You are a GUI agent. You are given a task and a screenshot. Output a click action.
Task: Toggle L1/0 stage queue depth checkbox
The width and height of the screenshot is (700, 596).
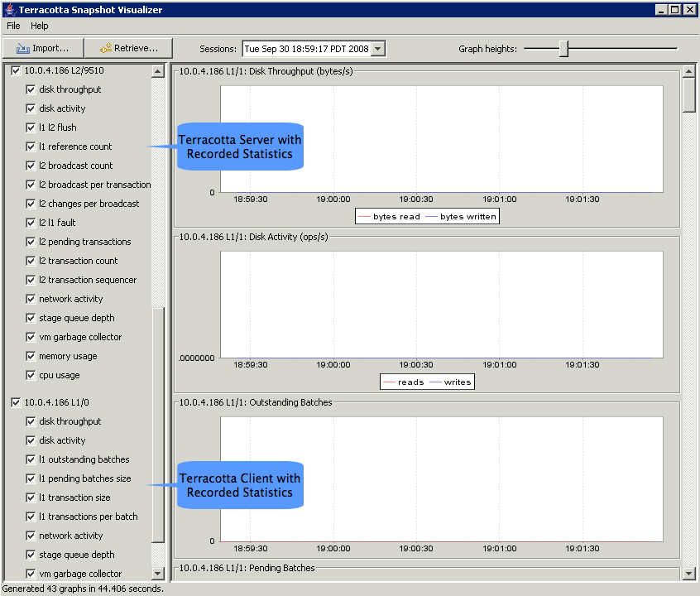click(x=31, y=555)
